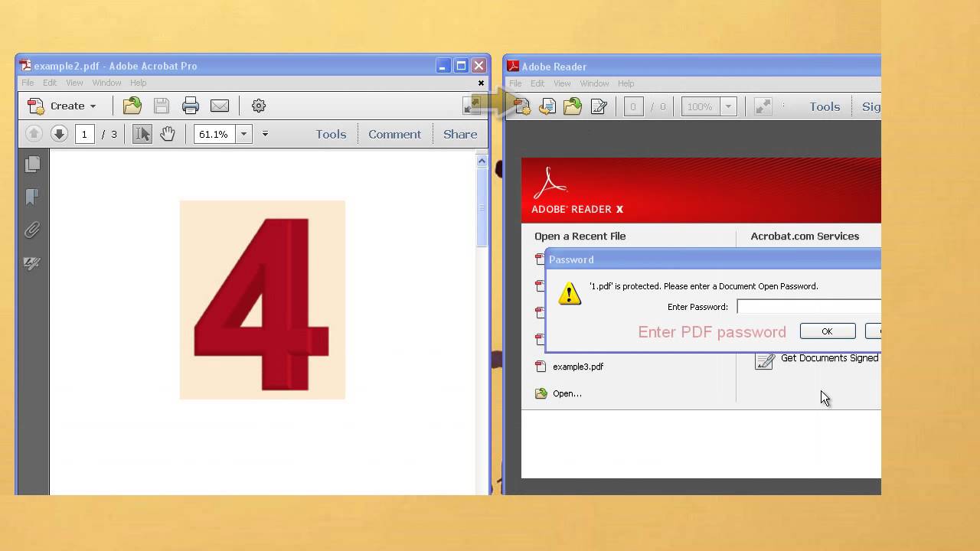Open the Comment pane in Acrobat Pro
This screenshot has height=551, width=980.
[x=394, y=134]
